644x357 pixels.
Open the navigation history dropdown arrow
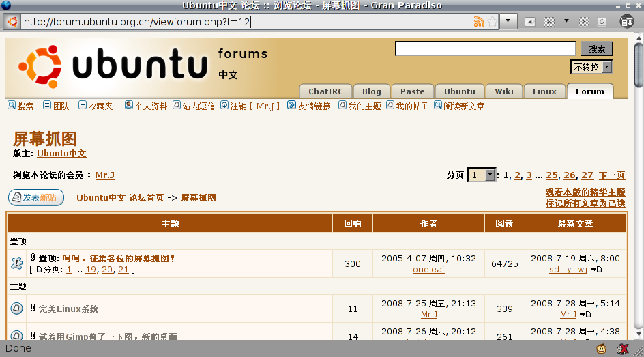tap(566, 20)
